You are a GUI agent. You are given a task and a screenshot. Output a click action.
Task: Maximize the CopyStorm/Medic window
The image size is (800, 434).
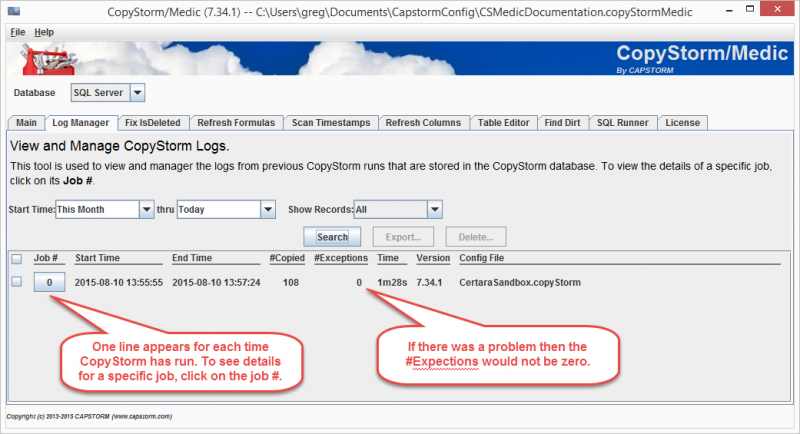[x=750, y=9]
